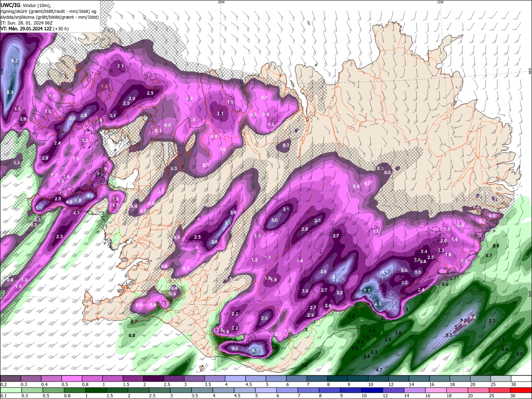Select the lilac 14 swatch on rain scale
Viewport: 532px width, 399px height.
tap(414, 390)
